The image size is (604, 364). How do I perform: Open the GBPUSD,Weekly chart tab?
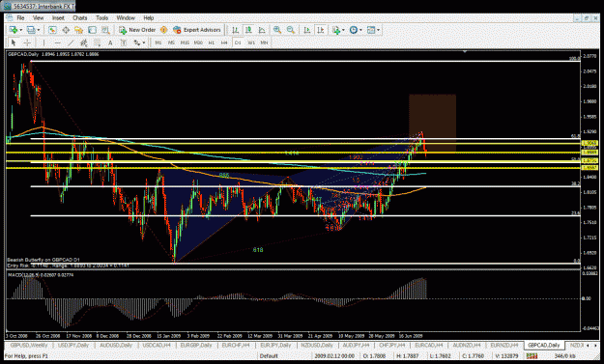(29, 345)
